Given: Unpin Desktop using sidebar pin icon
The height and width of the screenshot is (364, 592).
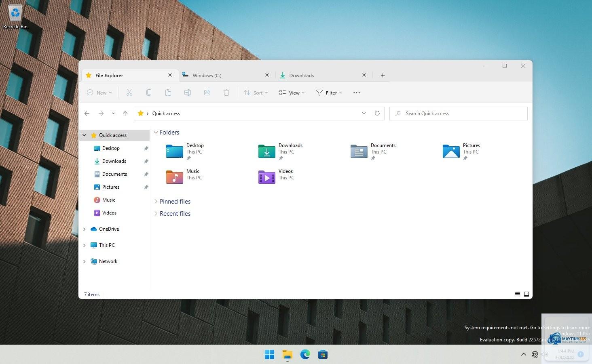Looking at the screenshot, I should (146, 148).
